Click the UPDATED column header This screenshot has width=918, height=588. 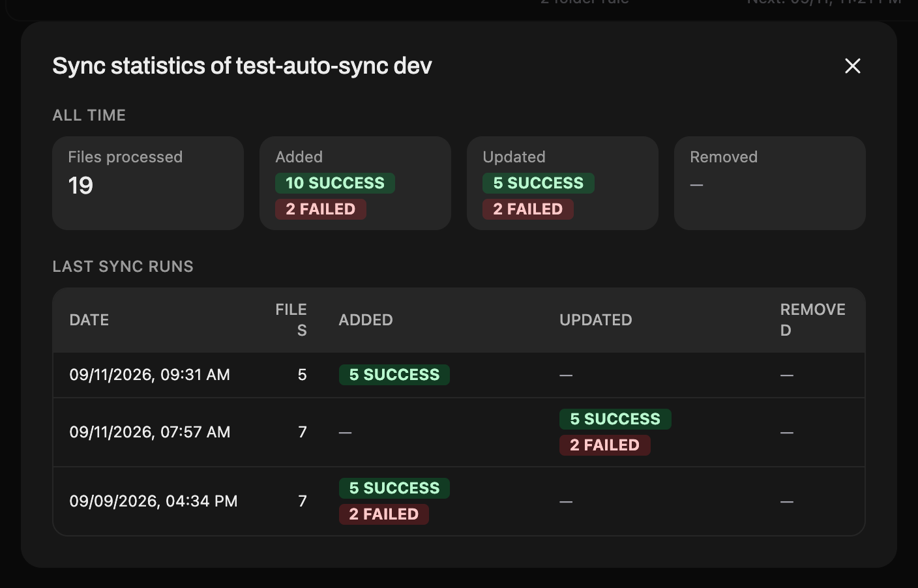(x=596, y=320)
